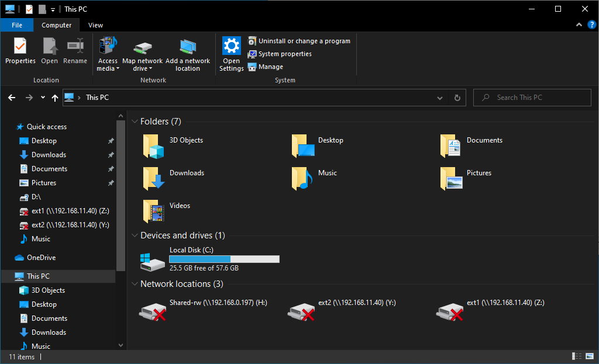Collapse the Folders (7) group
The image size is (599, 364).
pos(135,122)
